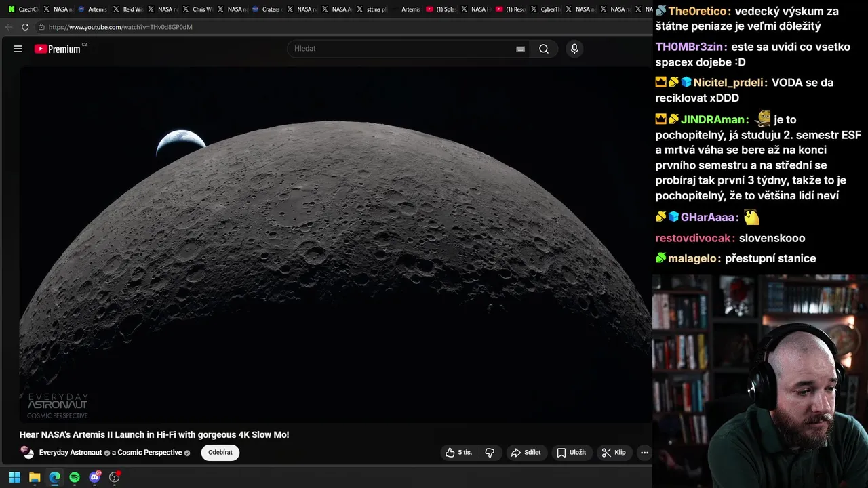Like the video (5 tis.)

click(458, 453)
